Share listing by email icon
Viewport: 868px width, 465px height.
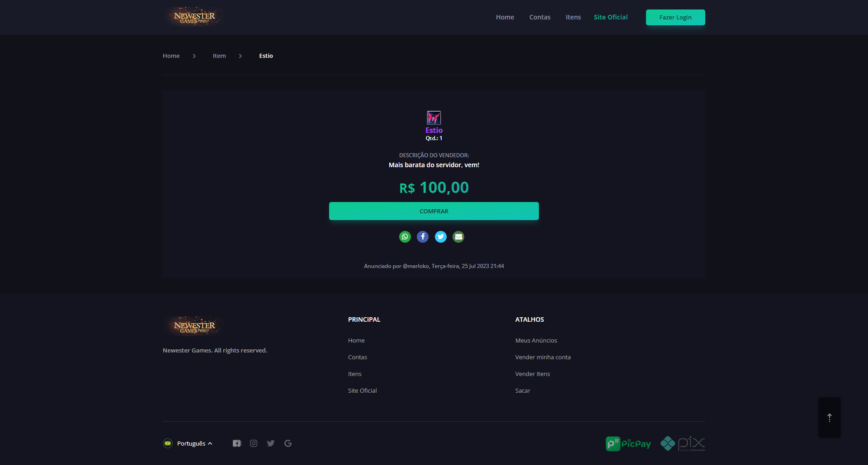[458, 237]
